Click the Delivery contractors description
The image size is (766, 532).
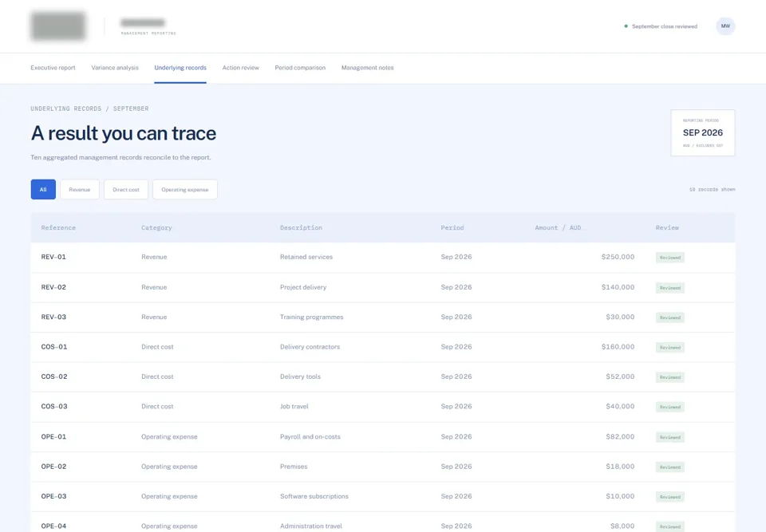[x=310, y=347]
